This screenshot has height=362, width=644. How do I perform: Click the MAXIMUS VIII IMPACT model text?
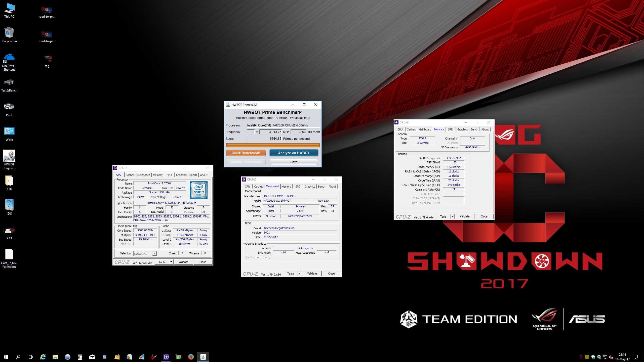(277, 201)
